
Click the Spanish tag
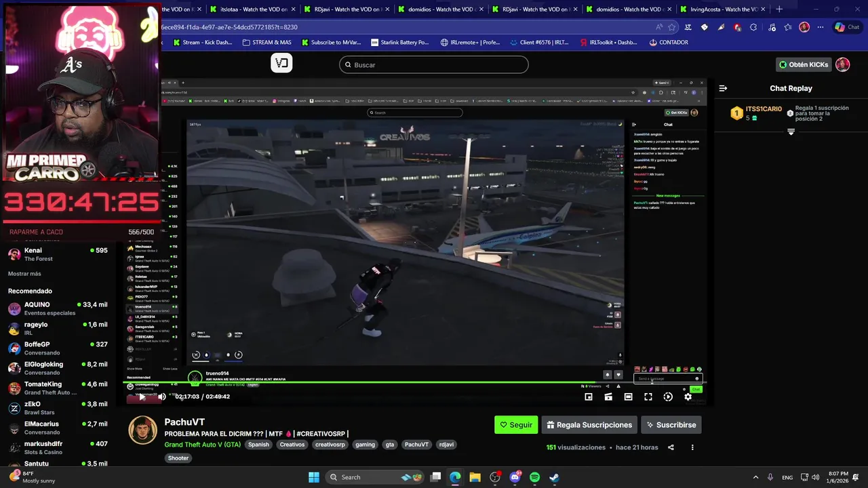click(x=258, y=445)
